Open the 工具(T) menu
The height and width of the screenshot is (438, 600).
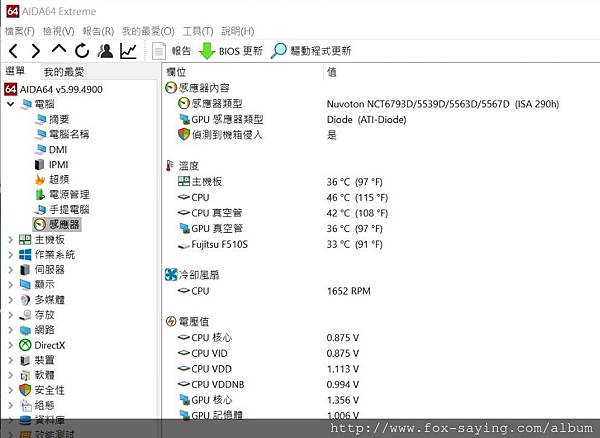[x=198, y=31]
